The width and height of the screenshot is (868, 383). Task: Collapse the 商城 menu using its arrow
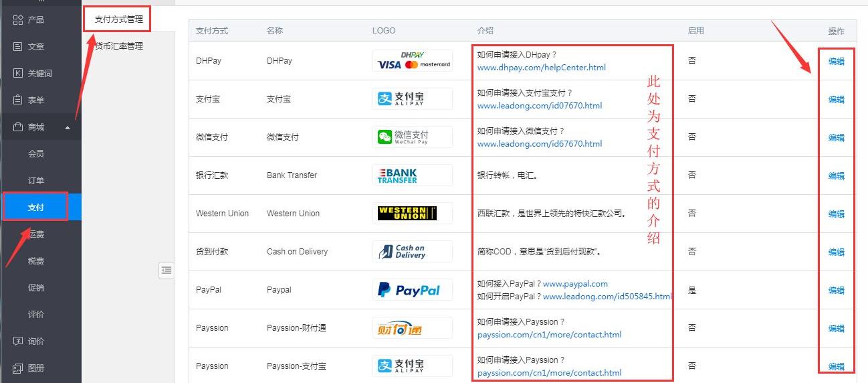click(x=68, y=128)
